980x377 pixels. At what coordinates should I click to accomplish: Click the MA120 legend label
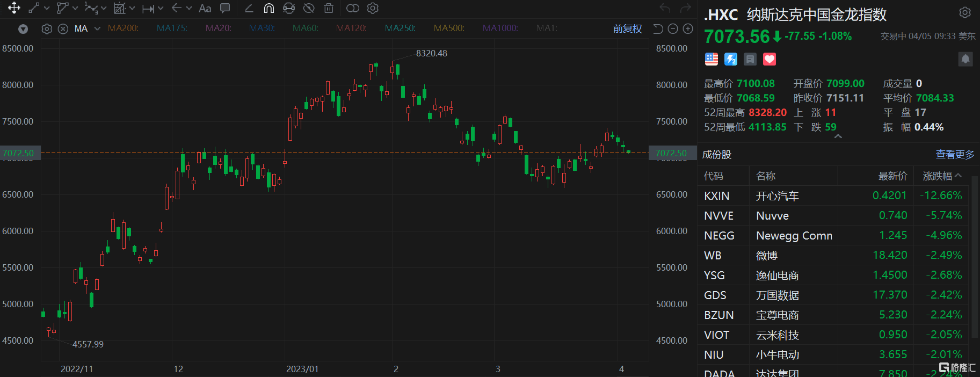(x=351, y=28)
